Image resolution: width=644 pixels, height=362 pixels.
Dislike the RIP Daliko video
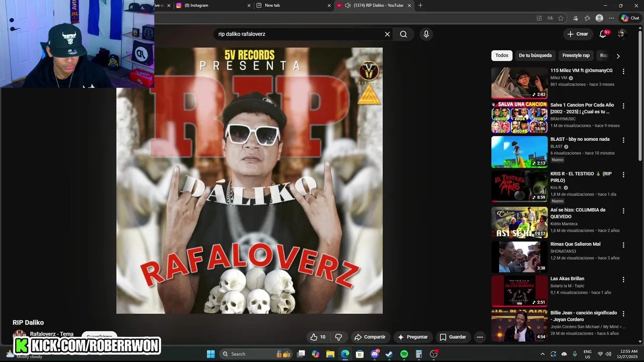[339, 337]
